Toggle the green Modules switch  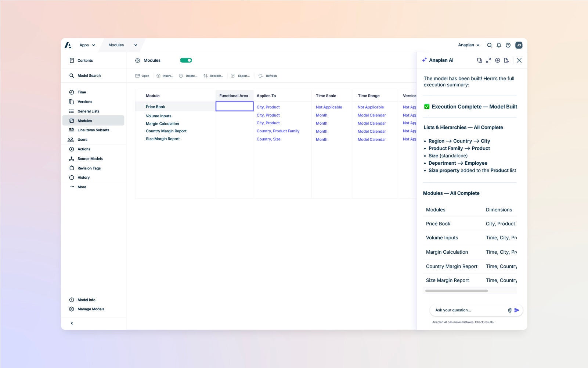pos(186,60)
